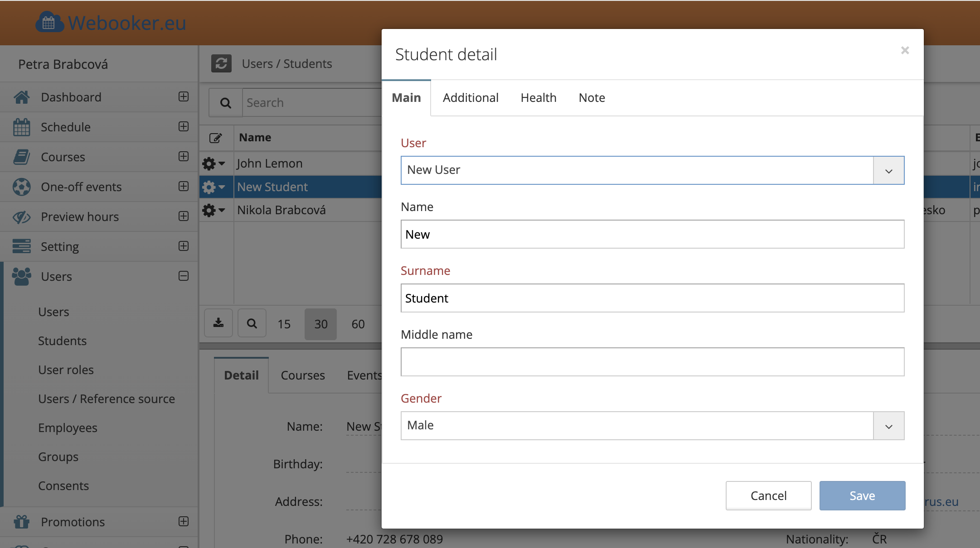980x548 pixels.
Task: Open gear menu for Nikola Brabcová row
Action: (213, 210)
